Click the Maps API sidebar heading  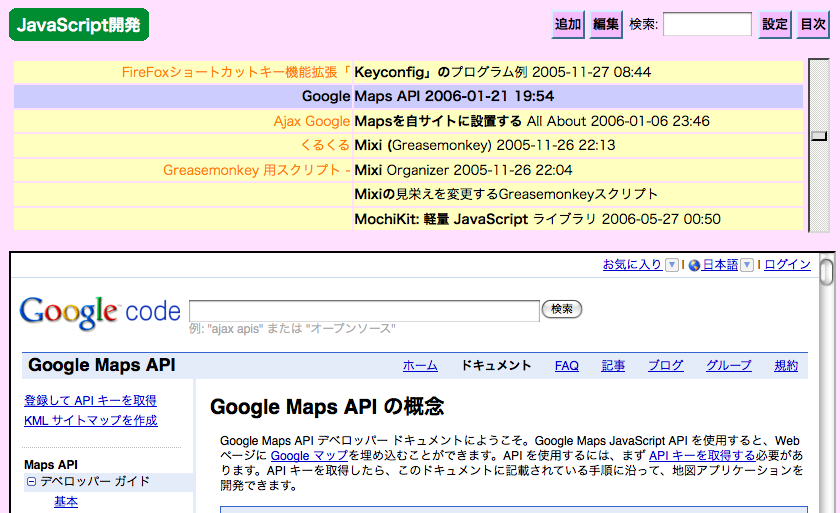point(51,465)
